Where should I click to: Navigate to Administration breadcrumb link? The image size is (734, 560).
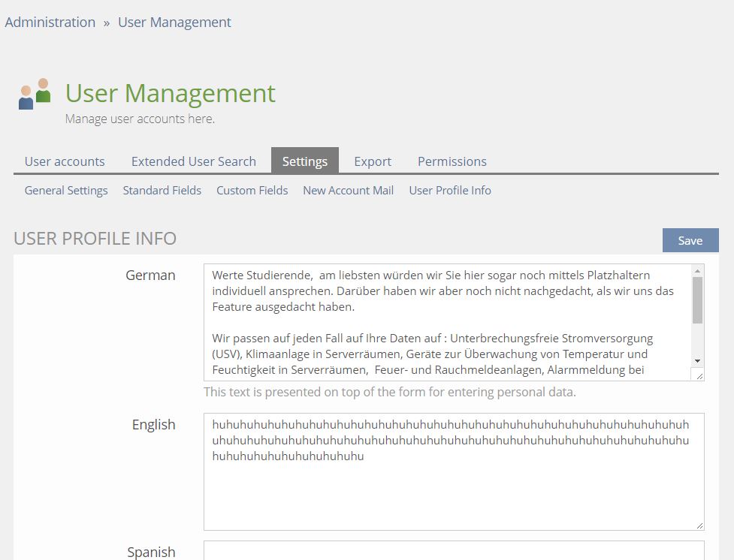[50, 23]
